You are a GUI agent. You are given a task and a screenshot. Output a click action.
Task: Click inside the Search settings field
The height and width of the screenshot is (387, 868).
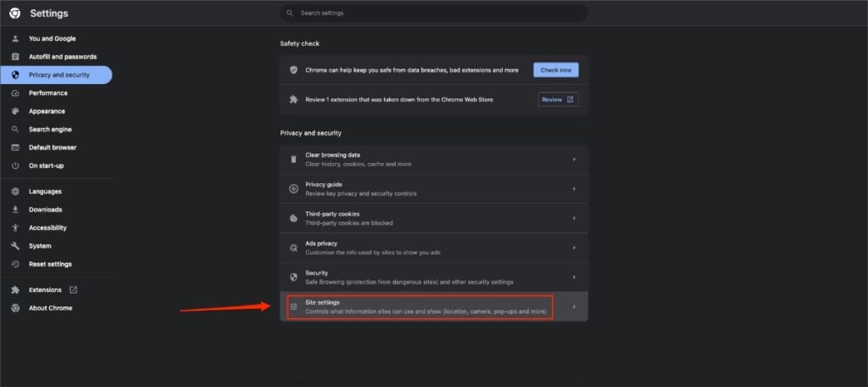[433, 13]
